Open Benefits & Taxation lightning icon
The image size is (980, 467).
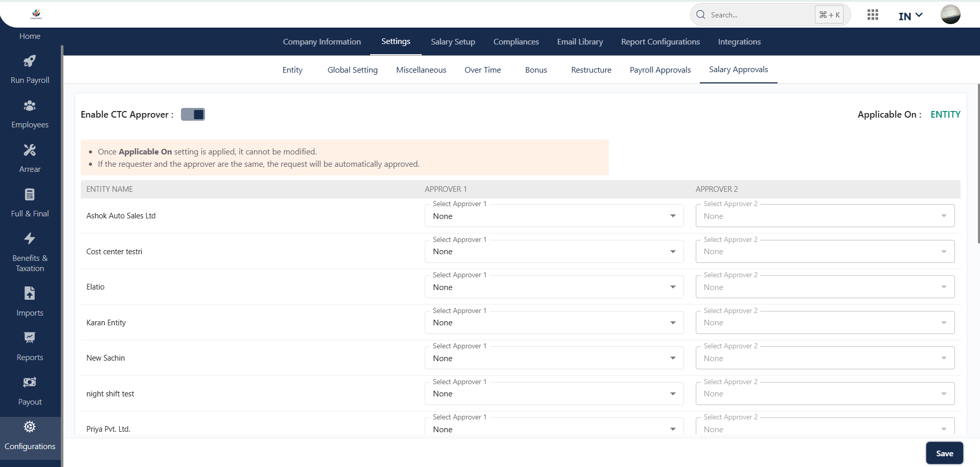(x=30, y=238)
